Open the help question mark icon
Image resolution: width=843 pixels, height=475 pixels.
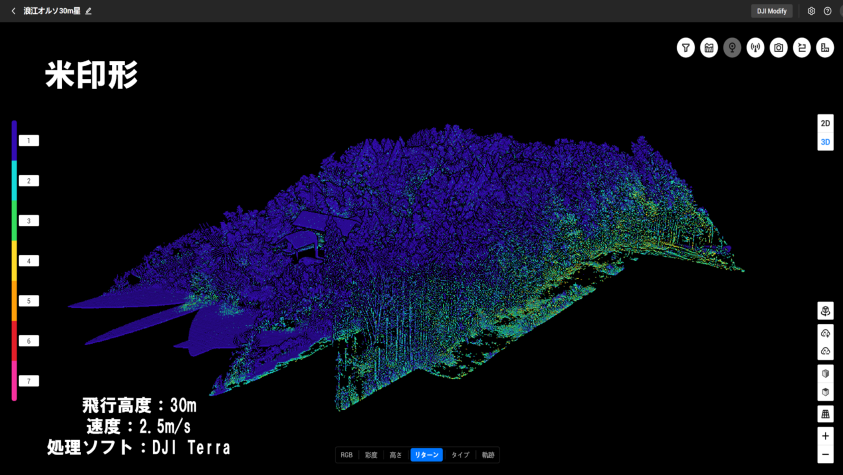click(828, 11)
